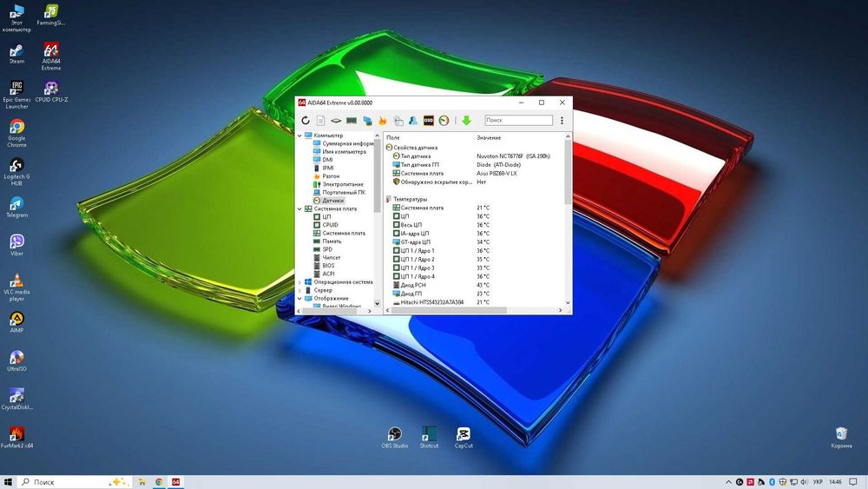This screenshot has width=868, height=489.
Task: Open the Корзина recycle bin
Action: point(841,438)
